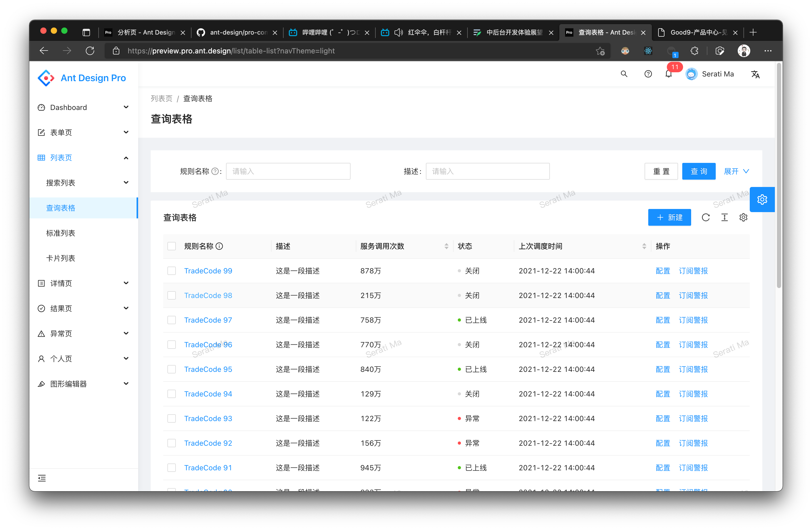The image size is (812, 530).
Task: Click the 规则名称 input field
Action: [x=287, y=172]
